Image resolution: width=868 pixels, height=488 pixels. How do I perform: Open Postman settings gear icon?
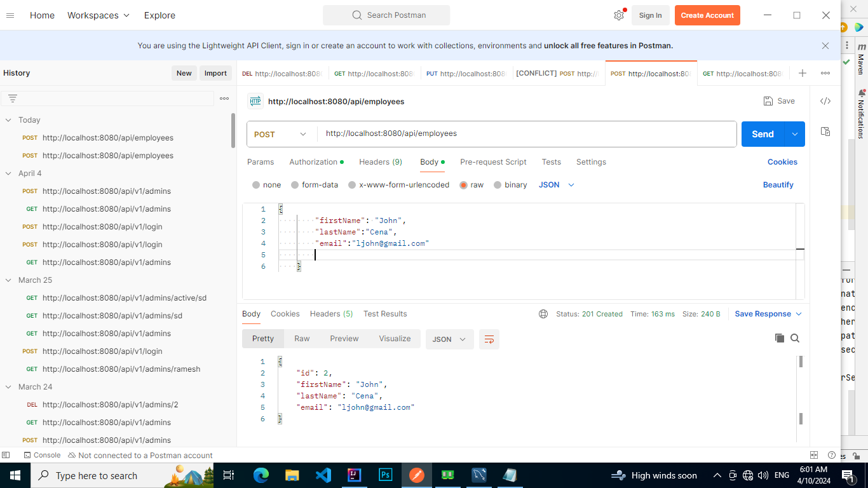(x=619, y=15)
